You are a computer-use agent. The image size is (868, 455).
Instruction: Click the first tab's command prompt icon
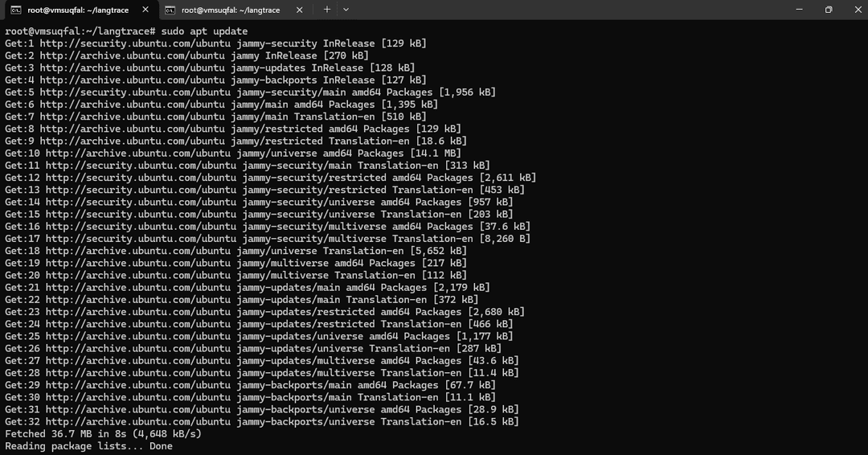[15, 10]
